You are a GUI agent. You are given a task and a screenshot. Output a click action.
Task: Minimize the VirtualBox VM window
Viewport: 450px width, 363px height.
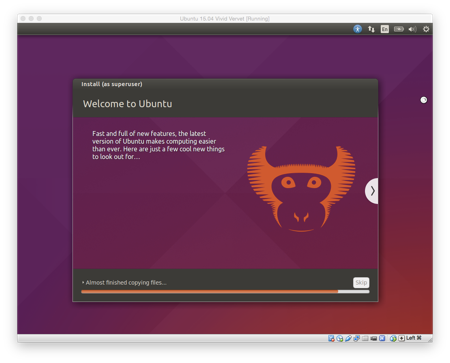pos(31,19)
